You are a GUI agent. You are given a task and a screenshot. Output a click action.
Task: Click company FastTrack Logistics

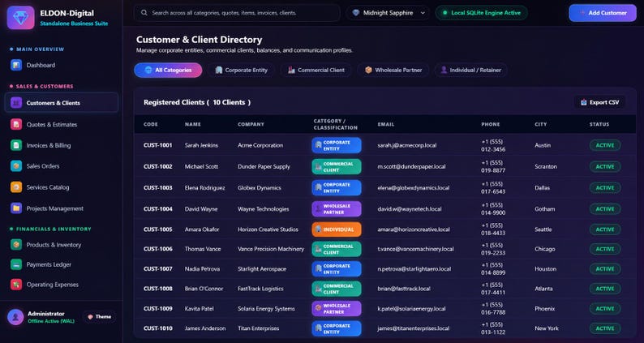[x=260, y=289]
